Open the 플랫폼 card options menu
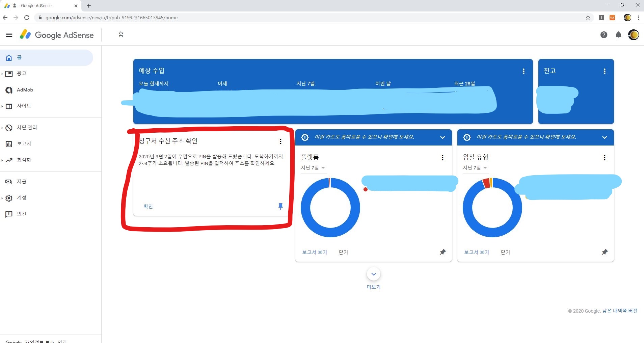This screenshot has width=644, height=343. (442, 158)
